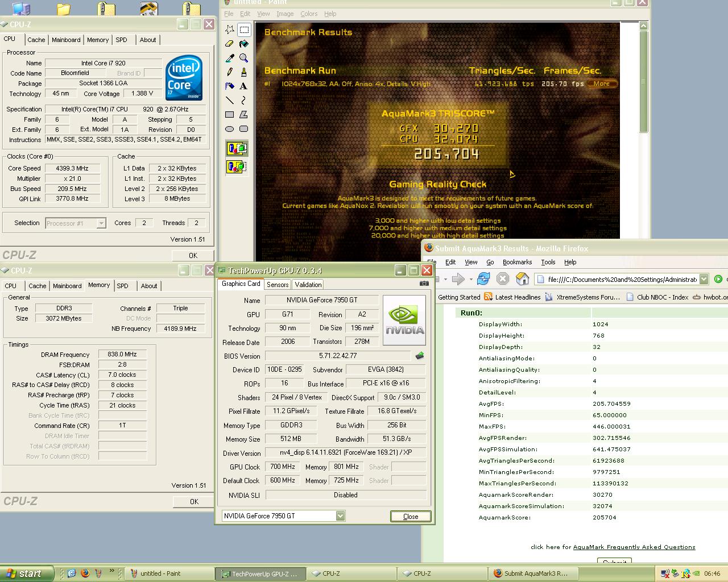Choose the Ellipse tool in Paint
The height and width of the screenshot is (582, 728).
(230, 129)
